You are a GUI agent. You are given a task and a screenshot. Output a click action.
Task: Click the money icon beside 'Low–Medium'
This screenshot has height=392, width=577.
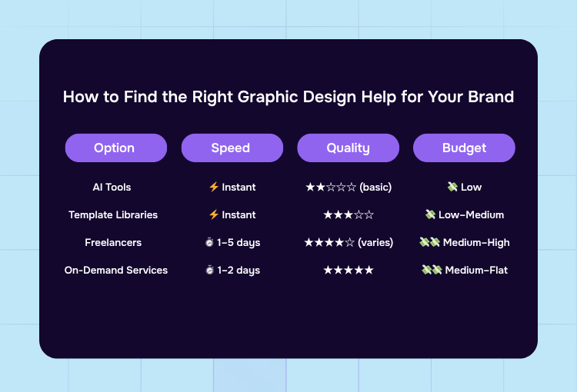(x=430, y=214)
